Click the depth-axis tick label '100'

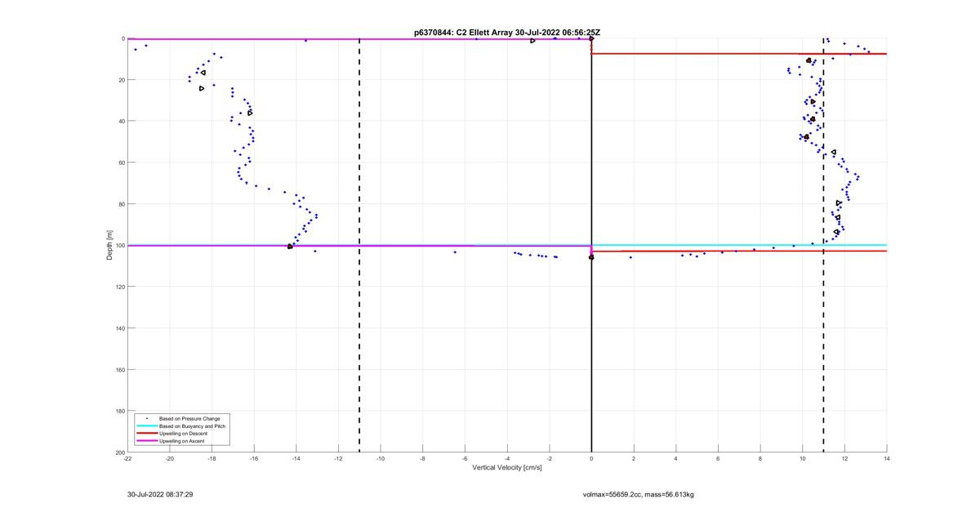coord(119,245)
